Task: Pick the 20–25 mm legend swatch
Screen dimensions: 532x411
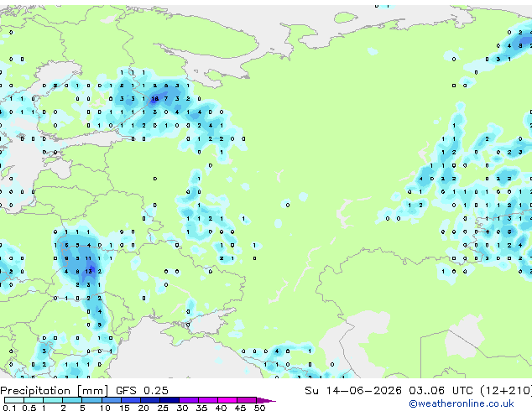Action: (149, 400)
